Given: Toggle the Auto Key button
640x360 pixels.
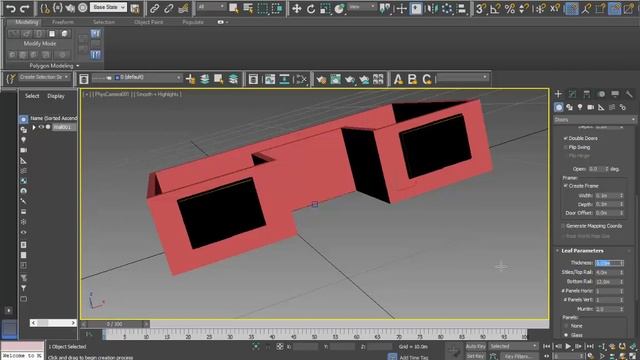Looking at the screenshot, I should click(476, 347).
